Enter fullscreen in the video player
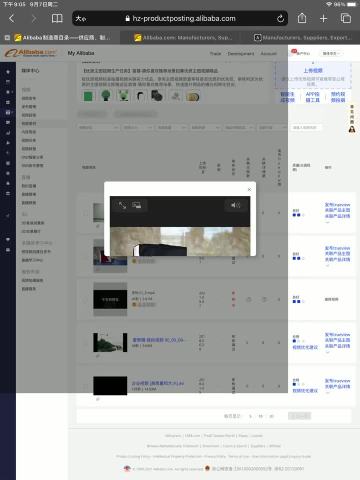Image resolution: width=360 pixels, height=480 pixels. click(122, 205)
